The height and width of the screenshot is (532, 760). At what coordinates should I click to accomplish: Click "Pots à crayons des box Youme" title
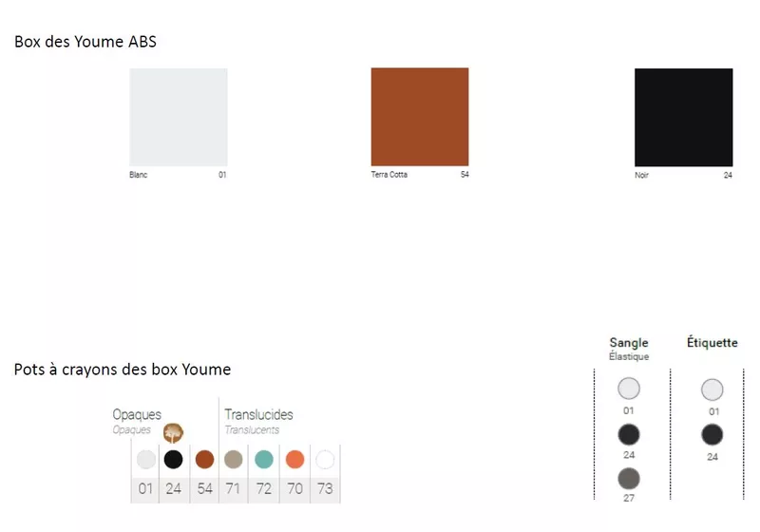(x=123, y=370)
